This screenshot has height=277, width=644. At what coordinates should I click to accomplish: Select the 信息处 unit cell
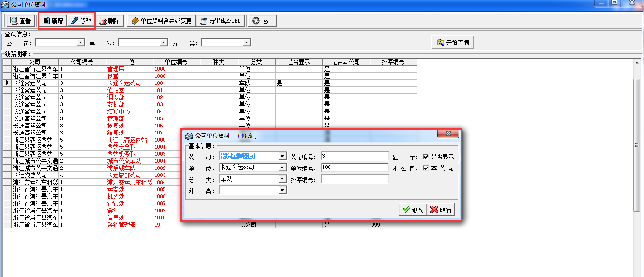tap(129, 218)
